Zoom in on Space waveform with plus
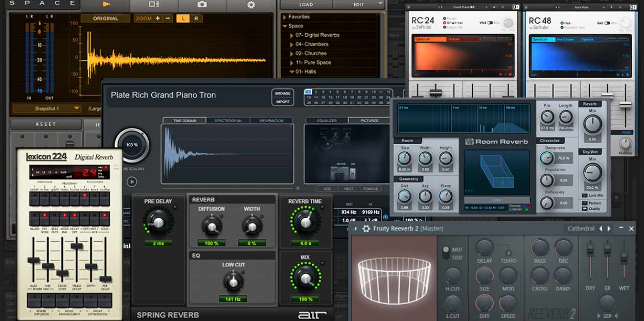This screenshot has height=321, width=644. [x=157, y=18]
